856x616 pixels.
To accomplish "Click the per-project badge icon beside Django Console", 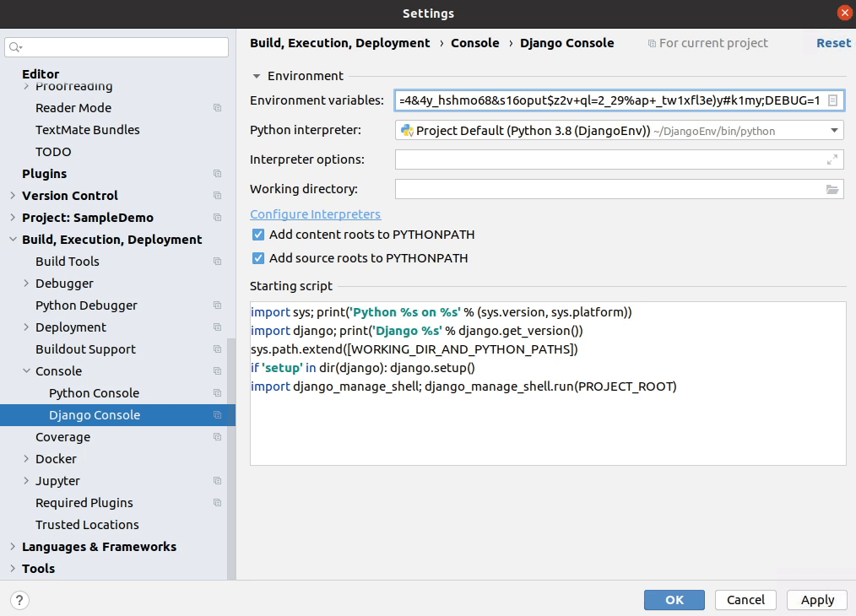I will pos(217,415).
